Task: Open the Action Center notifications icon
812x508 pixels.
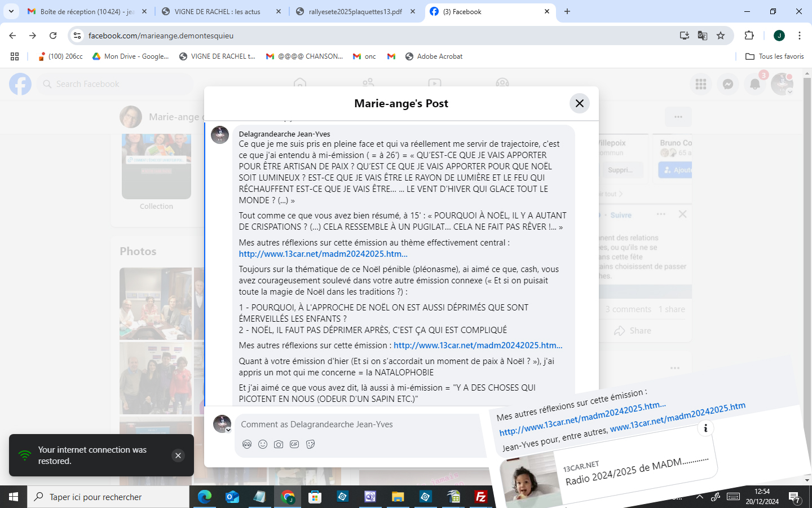Action: [795, 497]
